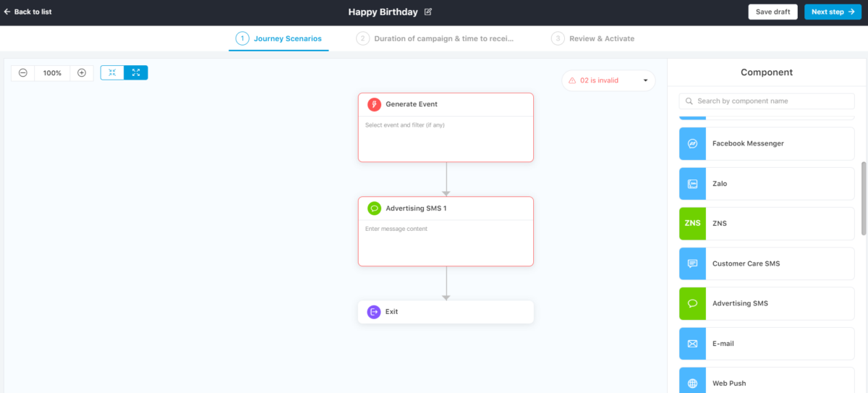Click the Zalo component icon

[692, 184]
